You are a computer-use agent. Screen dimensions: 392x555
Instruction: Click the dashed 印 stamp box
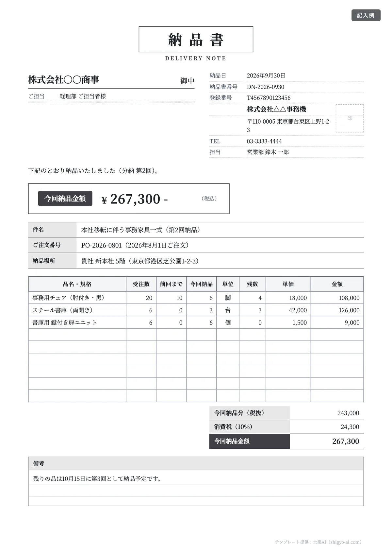(x=350, y=118)
